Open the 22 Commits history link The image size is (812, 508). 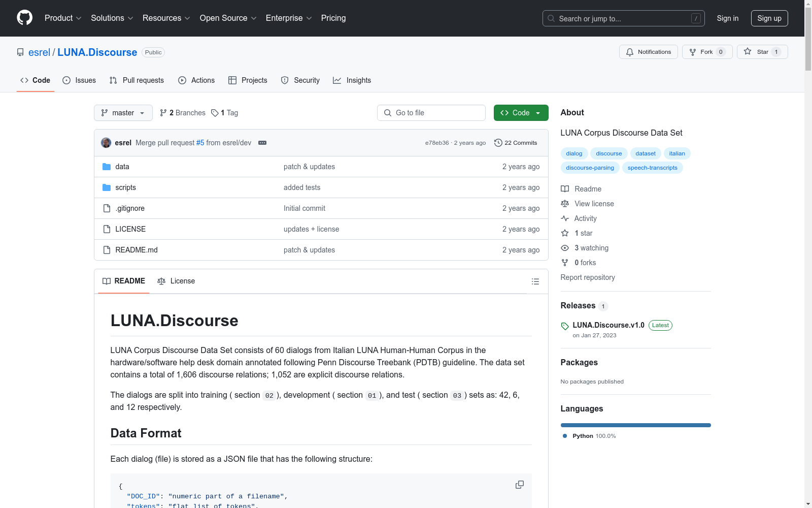[x=516, y=143]
